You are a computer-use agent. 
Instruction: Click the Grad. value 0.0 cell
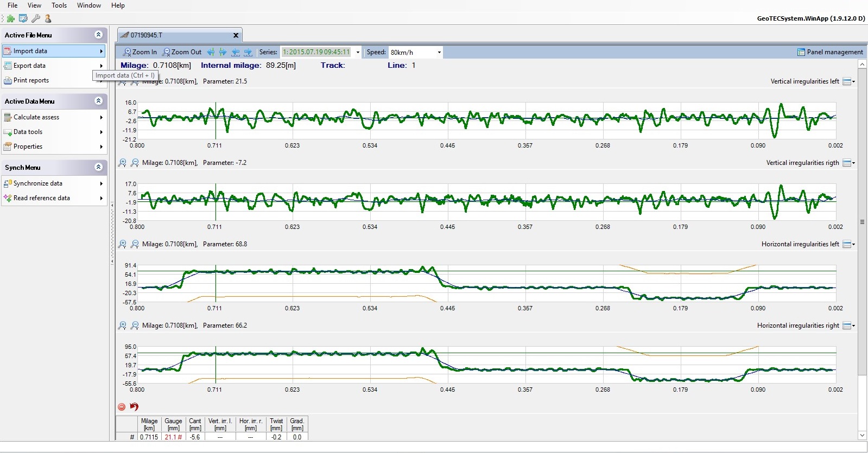(297, 437)
